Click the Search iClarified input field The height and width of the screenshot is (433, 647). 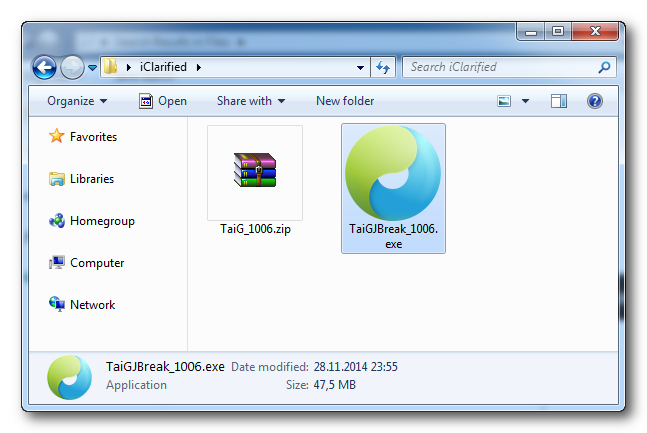click(x=498, y=67)
